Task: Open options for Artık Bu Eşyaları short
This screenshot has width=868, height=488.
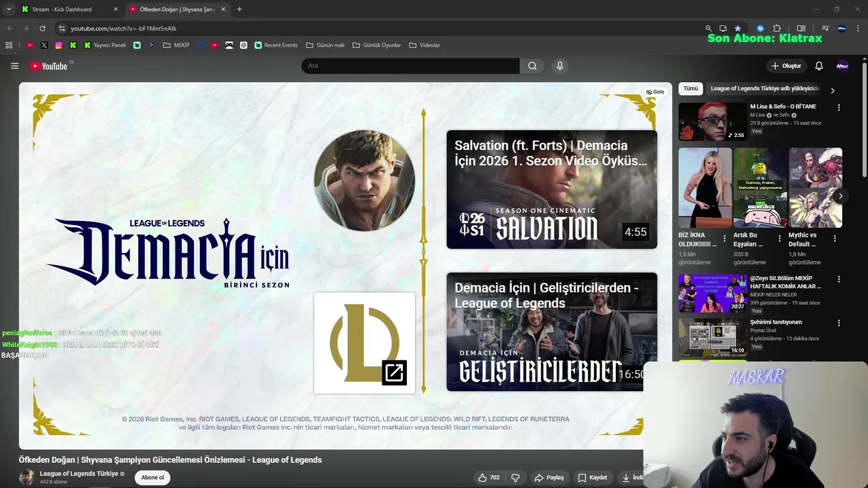Action: [x=779, y=239]
